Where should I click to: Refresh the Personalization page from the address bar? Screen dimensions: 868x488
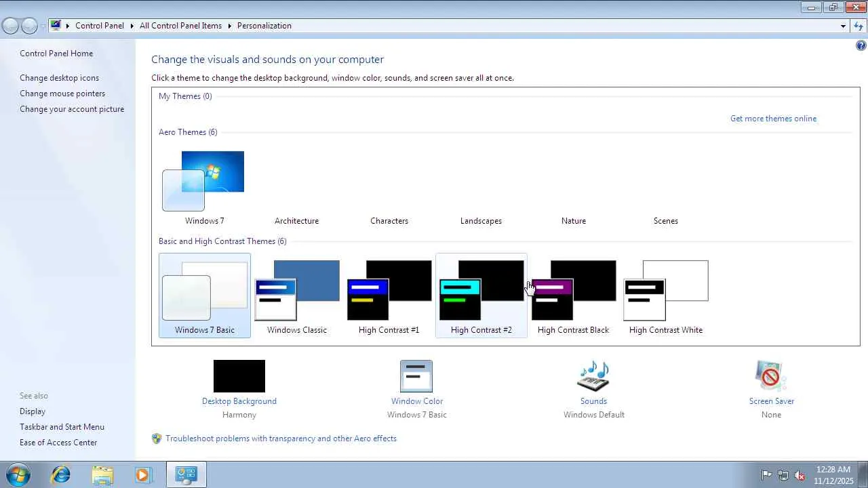coord(859,26)
